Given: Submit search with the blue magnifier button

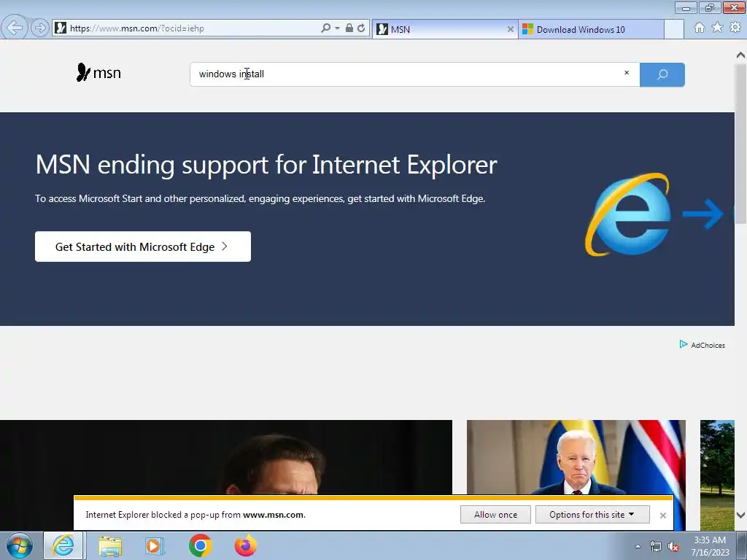Looking at the screenshot, I should tap(662, 75).
